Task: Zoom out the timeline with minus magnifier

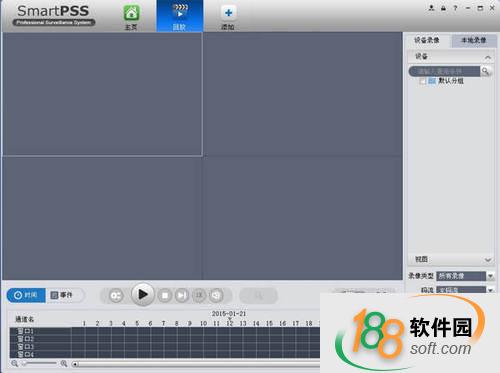Action: point(15,364)
